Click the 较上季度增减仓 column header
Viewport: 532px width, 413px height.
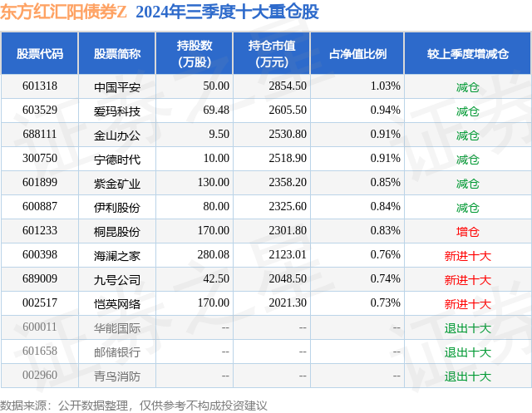pos(468,53)
